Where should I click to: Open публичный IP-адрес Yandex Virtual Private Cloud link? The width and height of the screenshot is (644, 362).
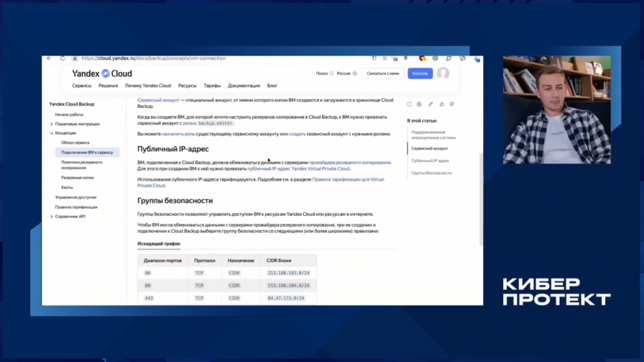(x=299, y=169)
